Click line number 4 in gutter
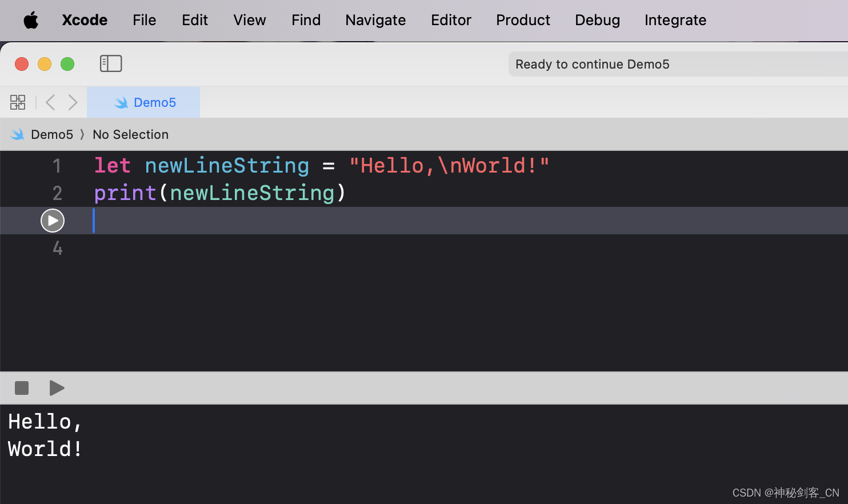The image size is (848, 504). pyautogui.click(x=57, y=248)
